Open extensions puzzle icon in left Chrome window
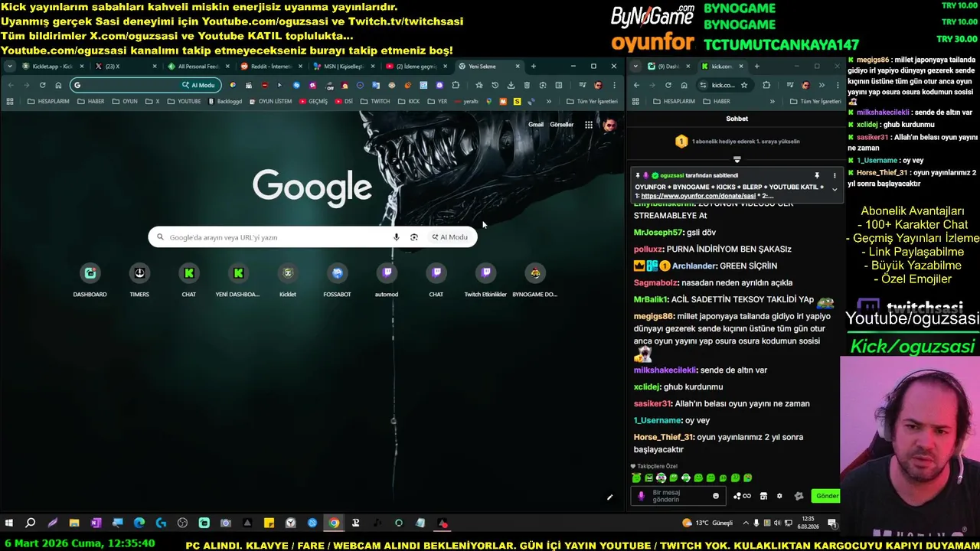The image size is (980, 551). point(456,85)
